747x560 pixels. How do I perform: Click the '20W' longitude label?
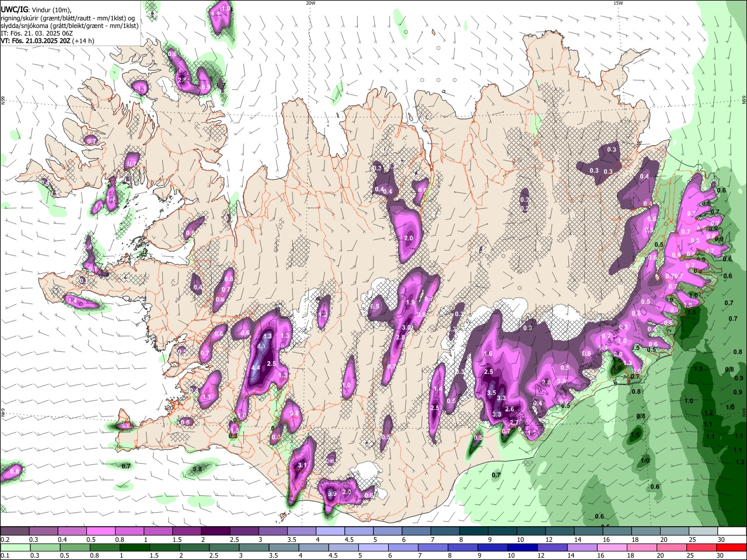click(310, 3)
